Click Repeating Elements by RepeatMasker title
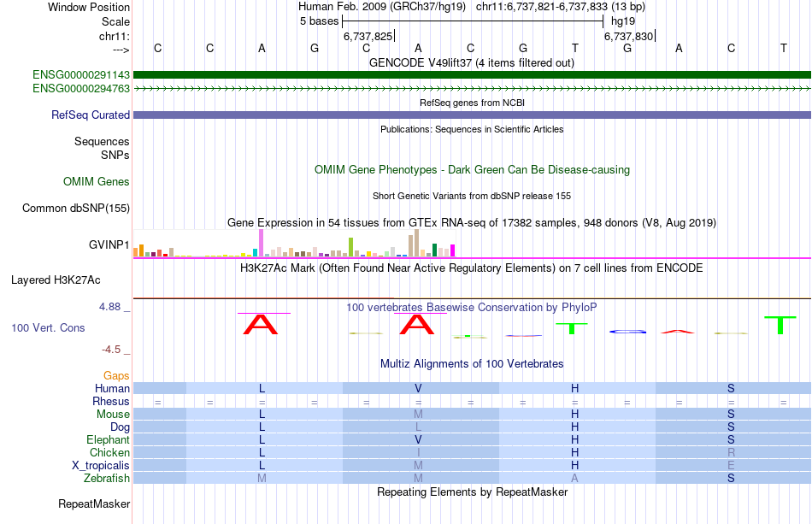Viewport: 812px width, 524px height. click(x=472, y=492)
